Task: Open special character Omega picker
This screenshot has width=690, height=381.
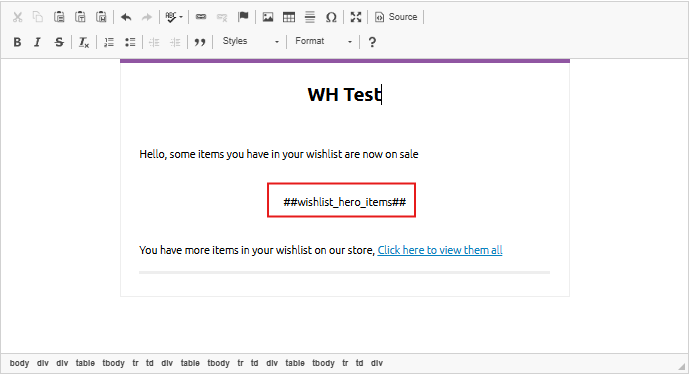Action: (x=331, y=17)
